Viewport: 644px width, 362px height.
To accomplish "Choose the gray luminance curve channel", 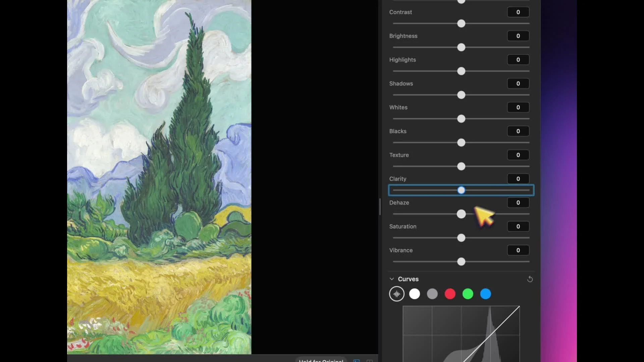I will coord(432,294).
